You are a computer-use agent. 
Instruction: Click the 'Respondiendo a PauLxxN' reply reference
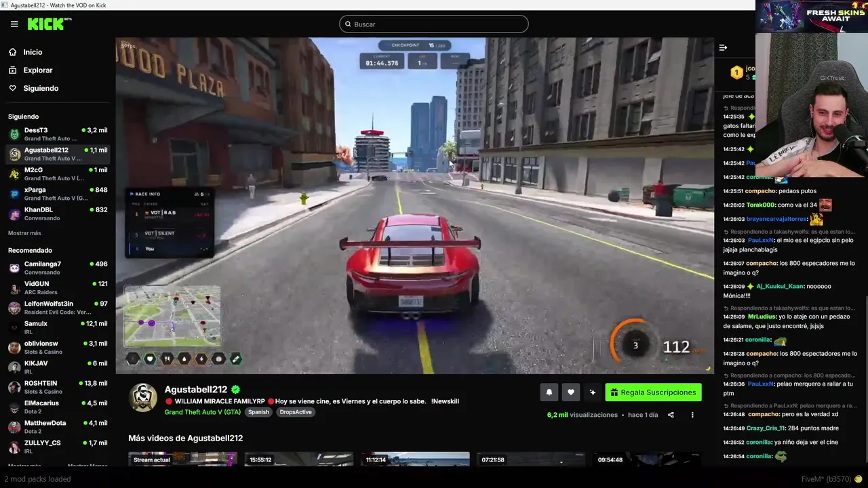[x=789, y=405]
